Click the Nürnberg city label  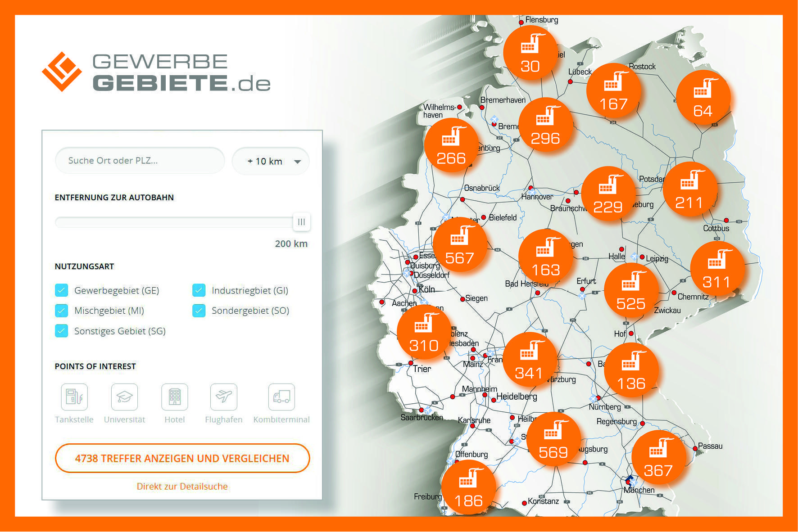[x=605, y=407]
